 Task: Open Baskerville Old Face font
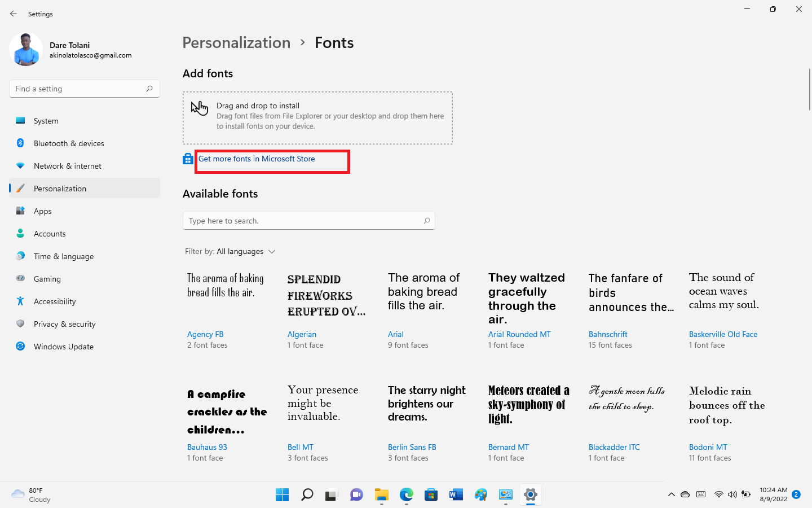tap(723, 334)
